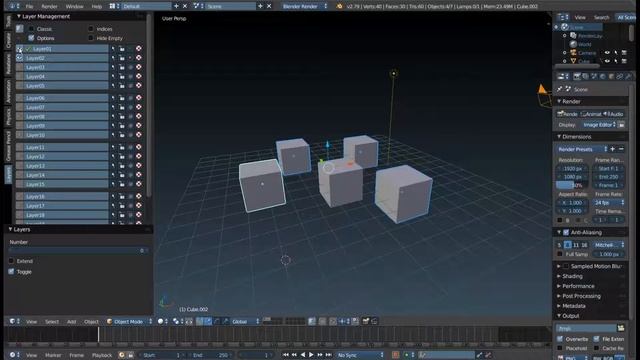Toggle the Anti-Aliasing checkbox
640x360 pixels.
pos(566,232)
